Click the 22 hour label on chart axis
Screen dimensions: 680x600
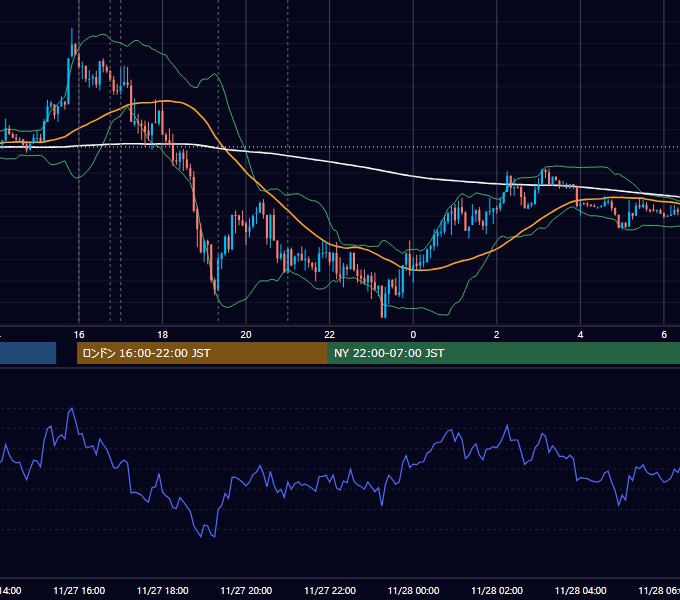pyautogui.click(x=330, y=335)
